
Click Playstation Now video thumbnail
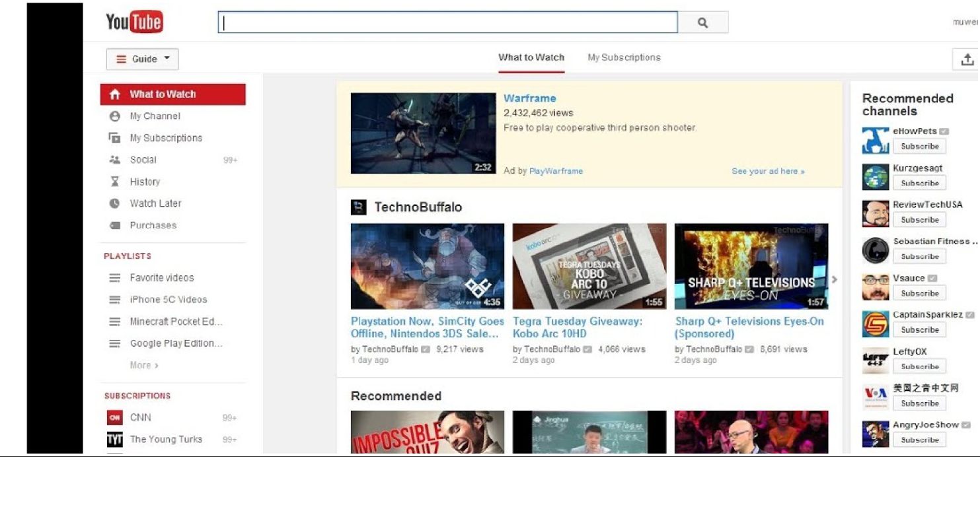[428, 266]
